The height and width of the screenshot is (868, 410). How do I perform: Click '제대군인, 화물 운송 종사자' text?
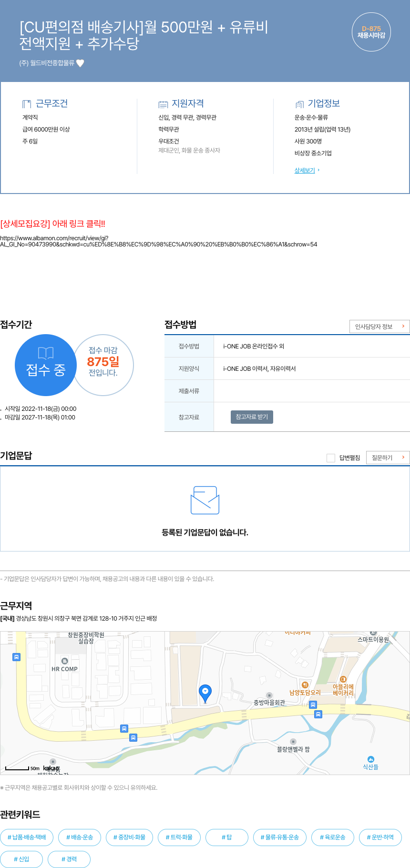click(189, 150)
